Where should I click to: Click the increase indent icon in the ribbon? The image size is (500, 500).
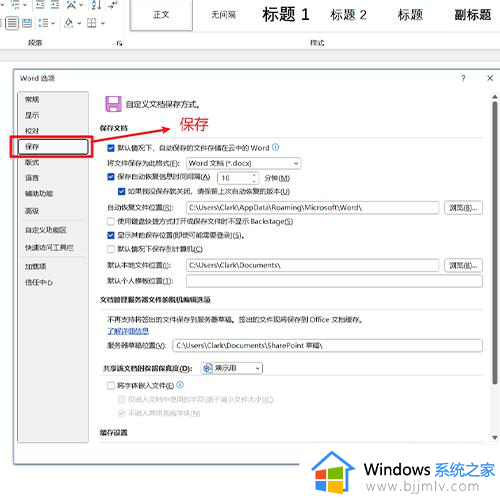(55, 5)
